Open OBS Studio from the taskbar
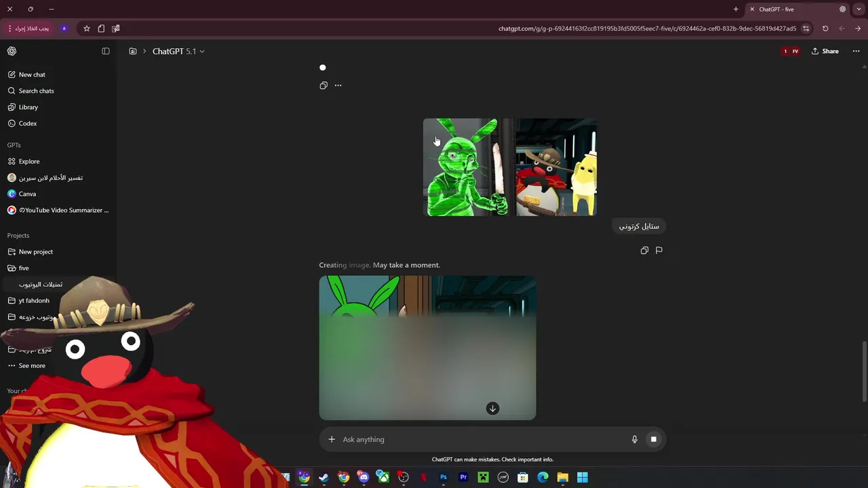 point(403,477)
